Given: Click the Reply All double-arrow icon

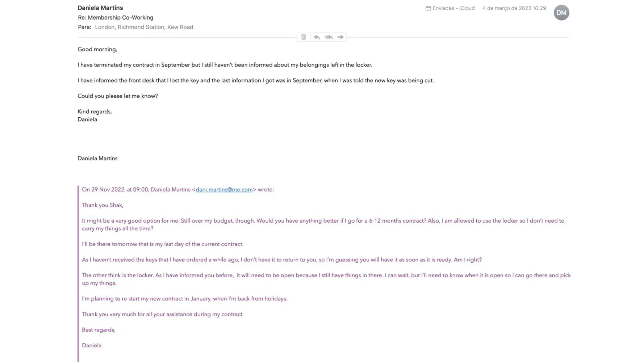Looking at the screenshot, I should (329, 37).
